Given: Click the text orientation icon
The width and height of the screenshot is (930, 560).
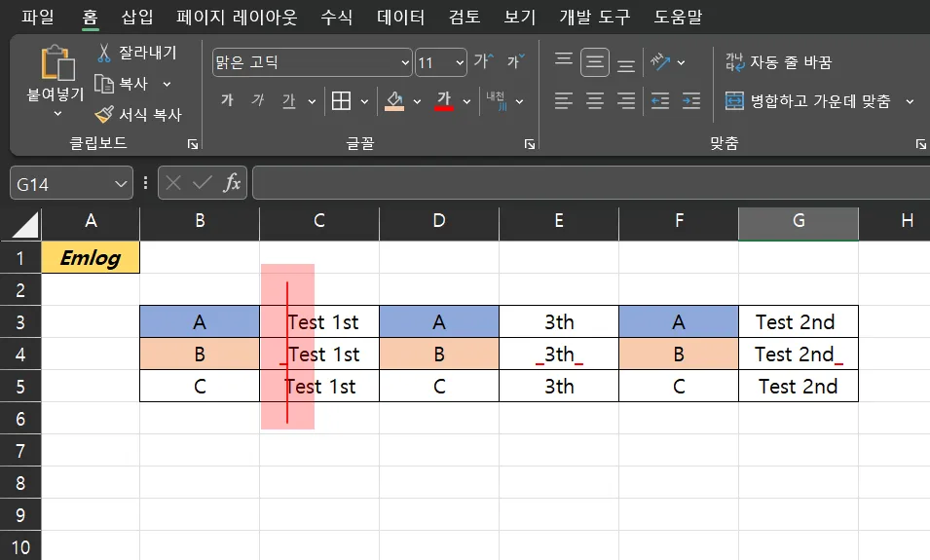Looking at the screenshot, I should tap(659, 61).
